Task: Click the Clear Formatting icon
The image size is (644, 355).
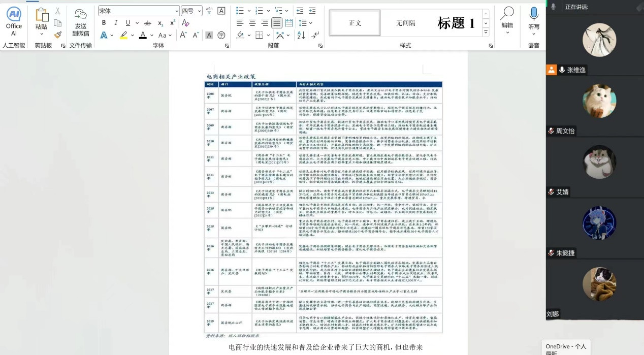Action: [185, 23]
